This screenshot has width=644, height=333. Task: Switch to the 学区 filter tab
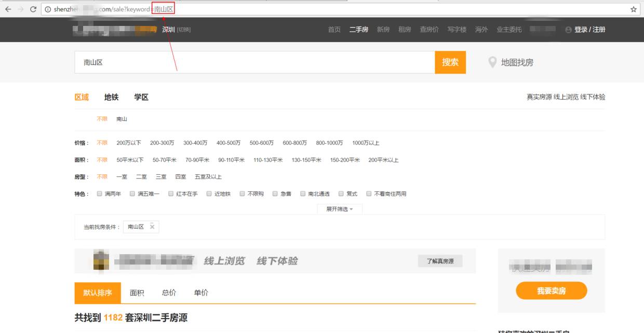coord(141,97)
